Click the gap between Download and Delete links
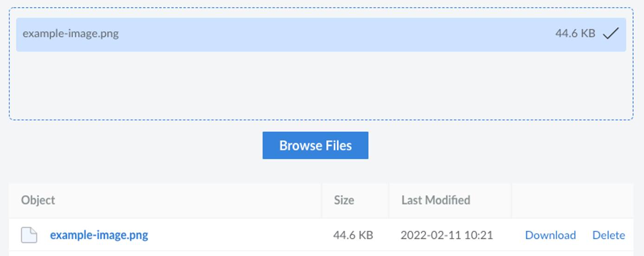 584,235
